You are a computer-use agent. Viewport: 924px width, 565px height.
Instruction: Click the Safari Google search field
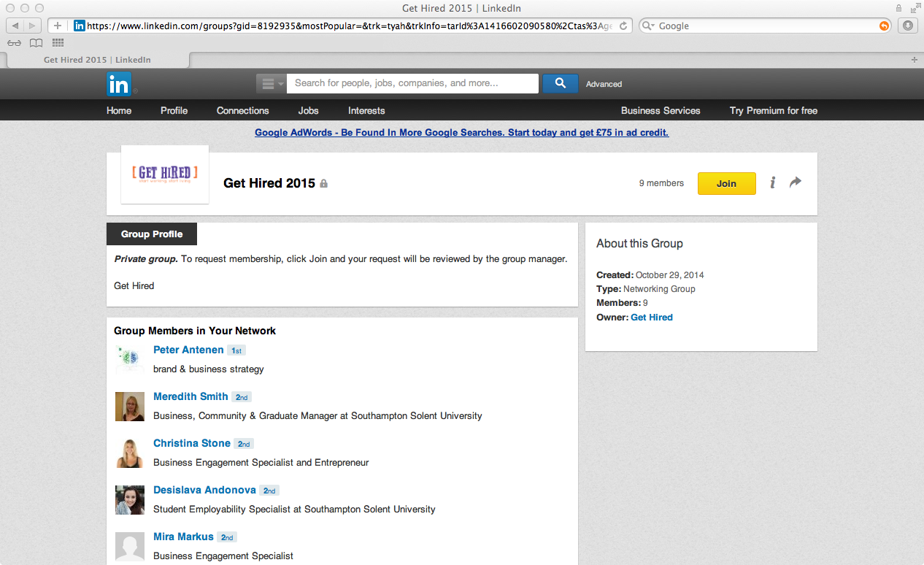tap(766, 26)
